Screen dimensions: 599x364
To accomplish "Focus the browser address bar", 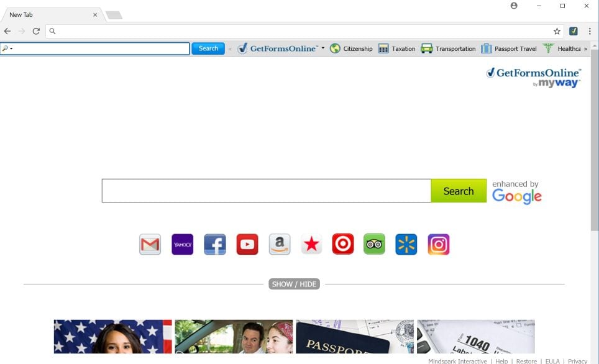I will pyautogui.click(x=304, y=31).
